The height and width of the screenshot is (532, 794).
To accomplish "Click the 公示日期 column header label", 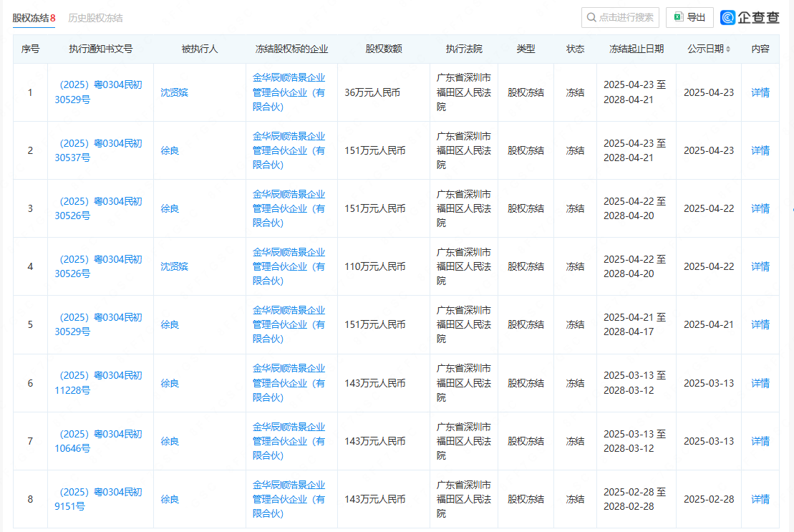I will [705, 49].
